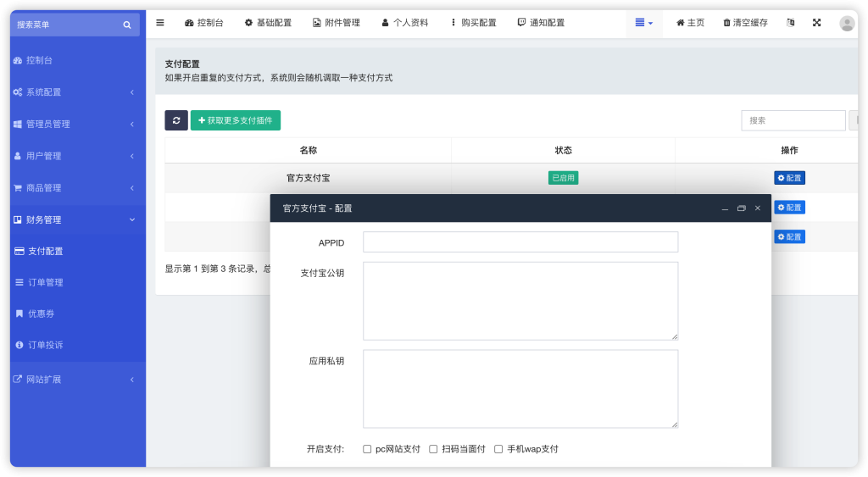Collapse 财务管理 sidebar menu

point(77,219)
